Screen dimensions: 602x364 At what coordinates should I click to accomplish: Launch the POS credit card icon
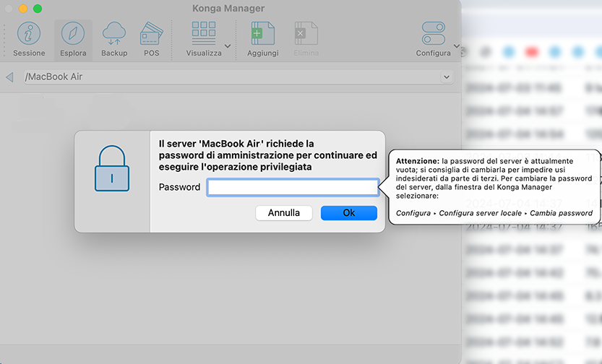tap(152, 34)
